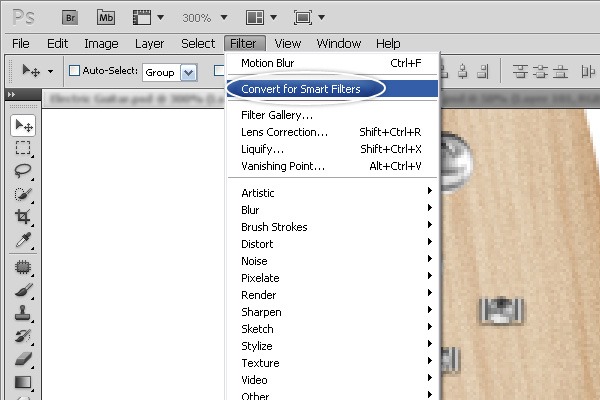Enable the Auto-Select checkbox
The height and width of the screenshot is (400, 600).
click(74, 70)
